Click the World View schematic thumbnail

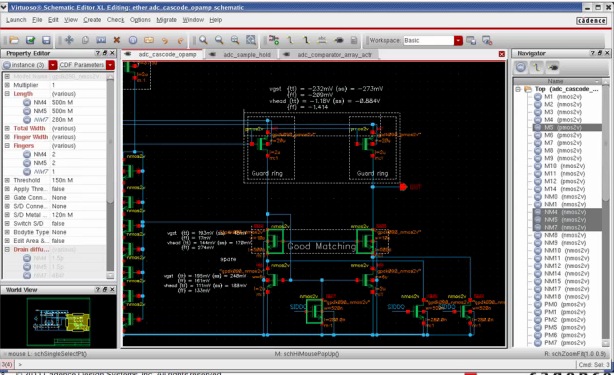(59, 322)
